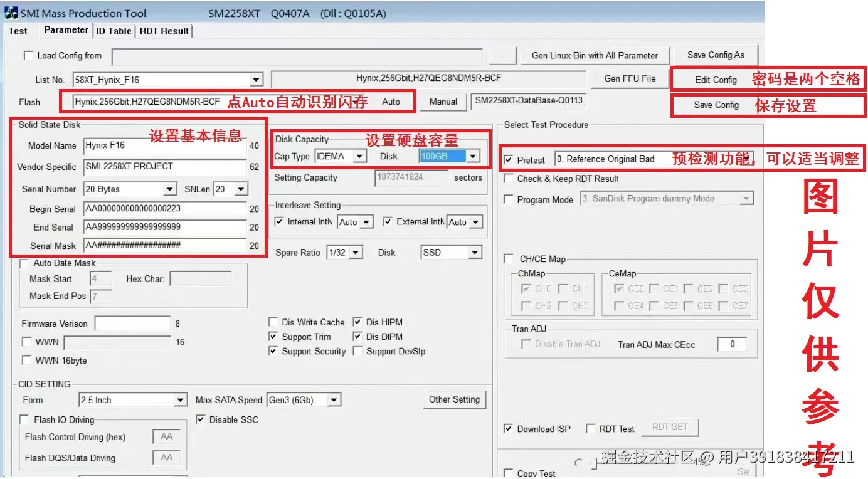Click Gen Linux Bin with All Parameter
Screen dimensions: 868x479
595,55
